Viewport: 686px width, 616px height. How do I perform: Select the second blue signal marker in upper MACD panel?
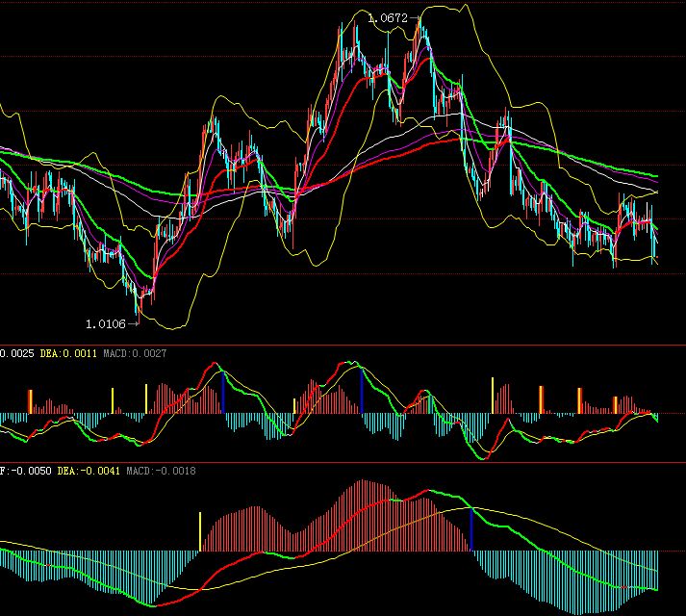(361, 392)
